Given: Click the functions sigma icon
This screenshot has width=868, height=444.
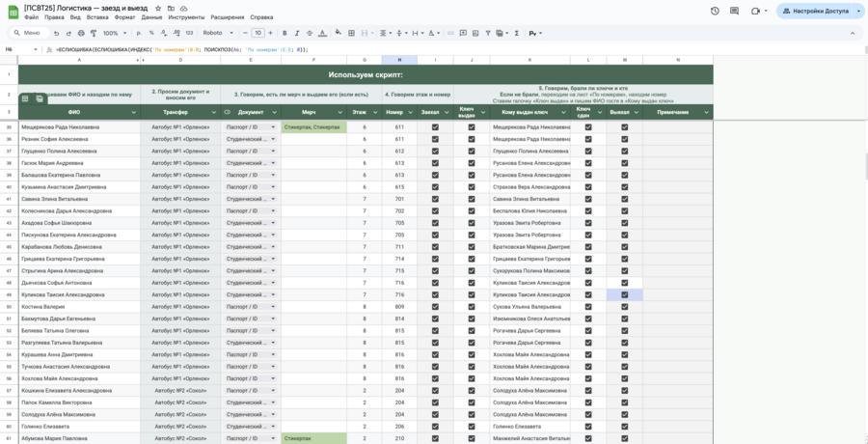Looking at the screenshot, I should 516,33.
